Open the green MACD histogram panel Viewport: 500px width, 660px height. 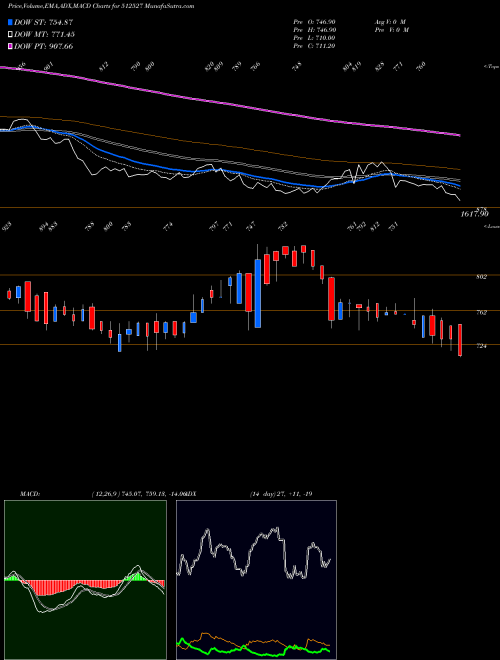[x=85, y=580]
